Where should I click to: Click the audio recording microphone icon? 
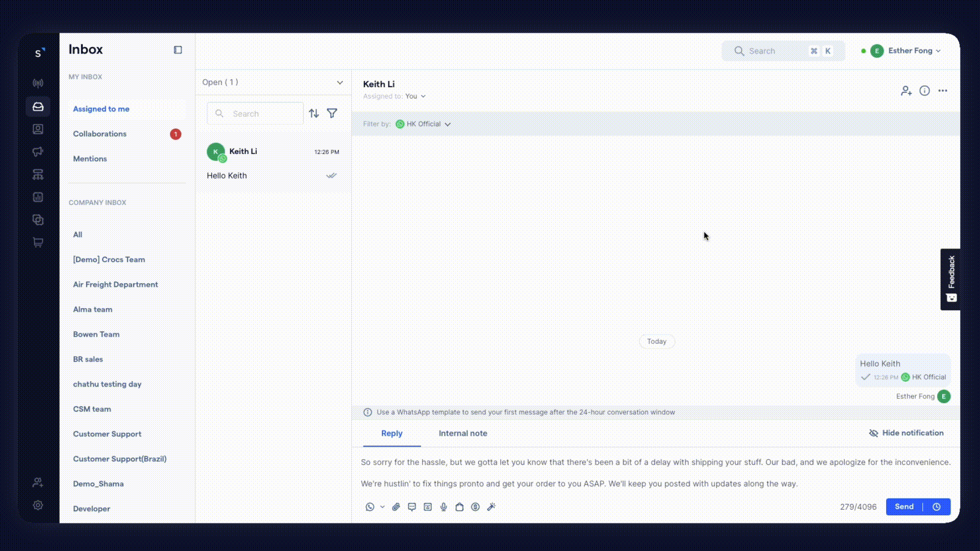click(x=444, y=507)
